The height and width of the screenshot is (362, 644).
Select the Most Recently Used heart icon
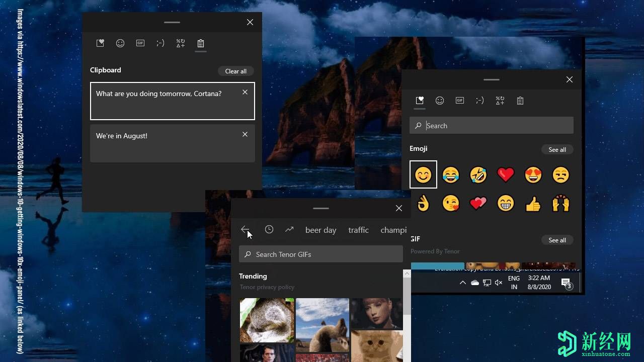pyautogui.click(x=420, y=100)
